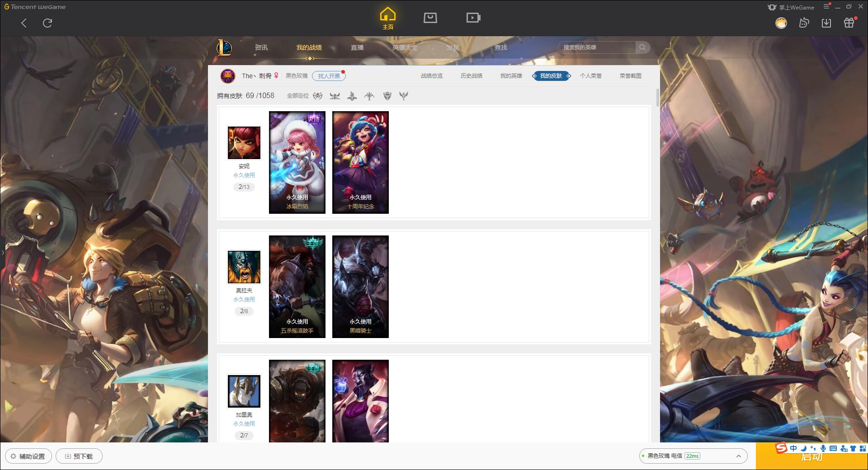This screenshot has width=868, height=470.
Task: Switch to 资讯 news tab
Action: point(261,47)
